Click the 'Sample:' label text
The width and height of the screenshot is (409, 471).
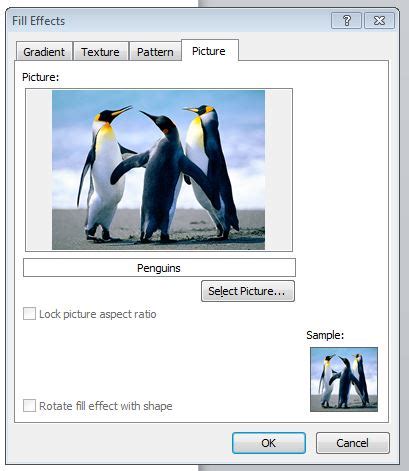tap(325, 335)
